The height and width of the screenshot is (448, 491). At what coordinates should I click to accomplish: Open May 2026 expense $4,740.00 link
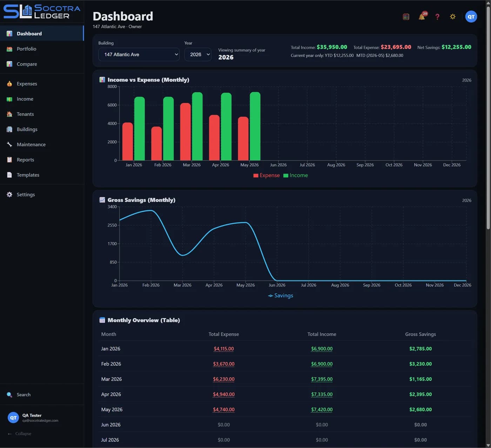tap(224, 409)
